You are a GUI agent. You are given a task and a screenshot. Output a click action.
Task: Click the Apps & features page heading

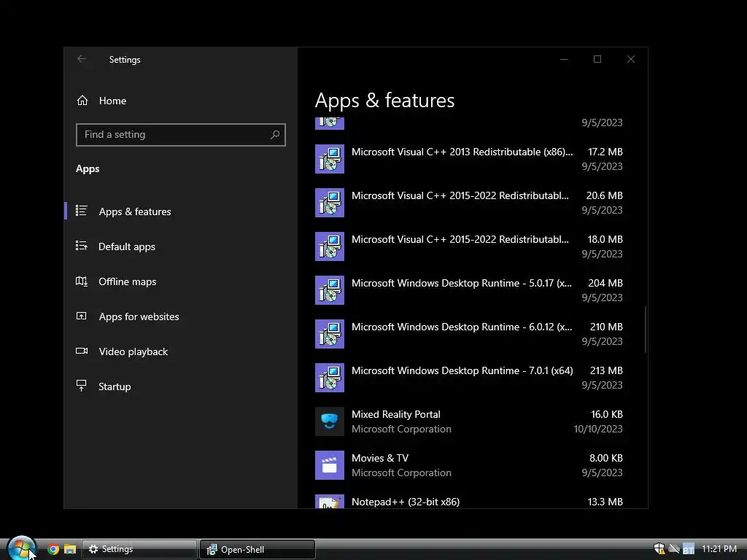tap(384, 101)
